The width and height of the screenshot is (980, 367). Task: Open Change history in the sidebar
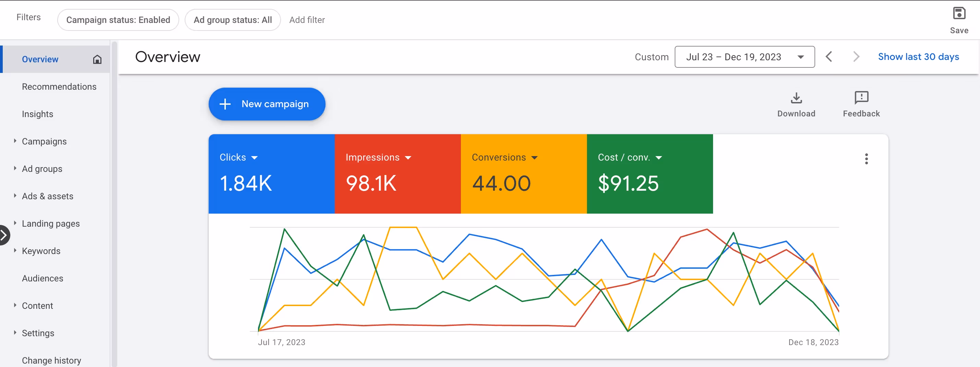51,360
